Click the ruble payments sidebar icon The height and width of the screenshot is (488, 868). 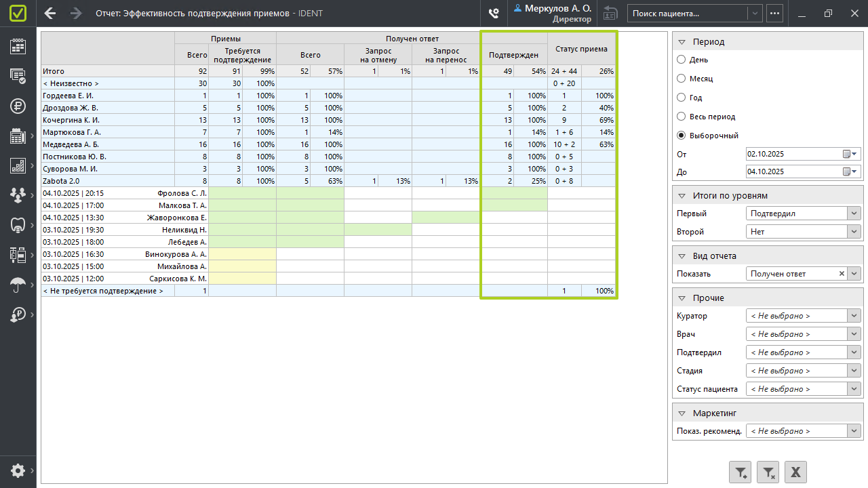pyautogui.click(x=18, y=106)
